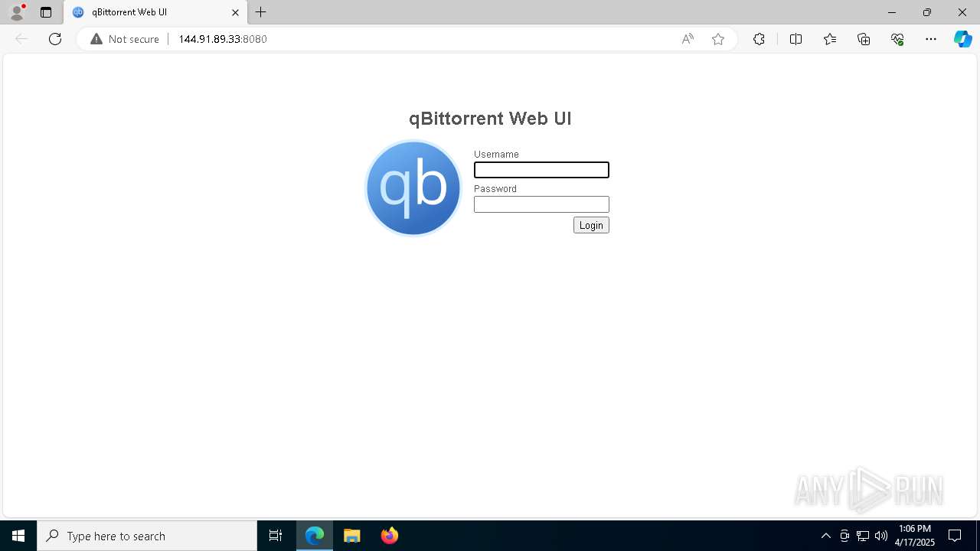980x551 pixels.
Task: Add this page to favorites star
Action: tap(718, 39)
